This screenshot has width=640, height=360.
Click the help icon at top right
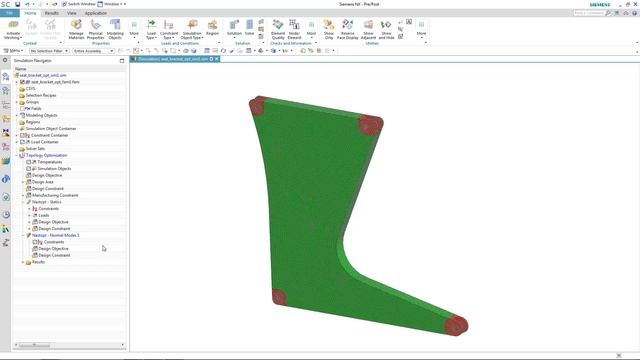click(x=634, y=13)
